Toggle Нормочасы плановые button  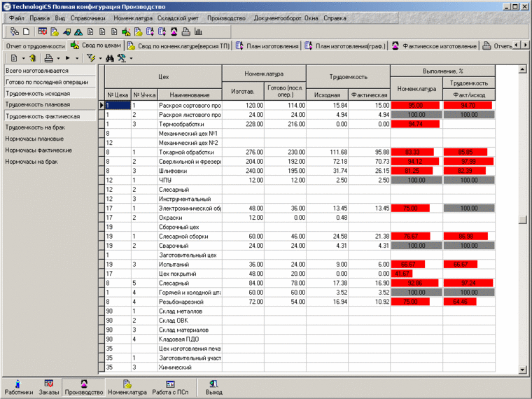pyautogui.click(x=50, y=139)
